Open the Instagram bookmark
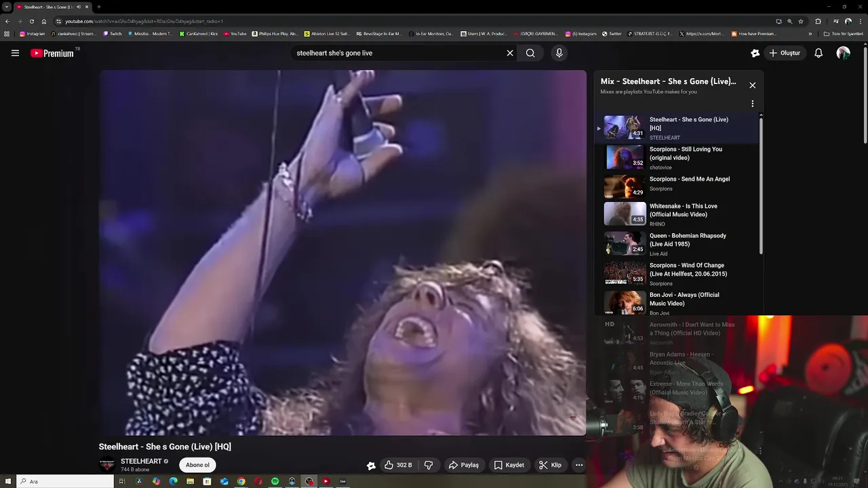The image size is (868, 488). pos(32,33)
